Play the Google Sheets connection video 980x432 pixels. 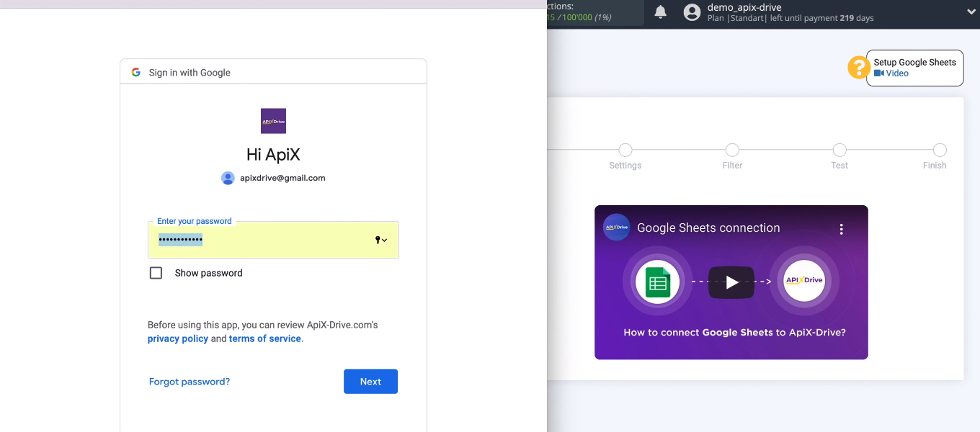[731, 282]
